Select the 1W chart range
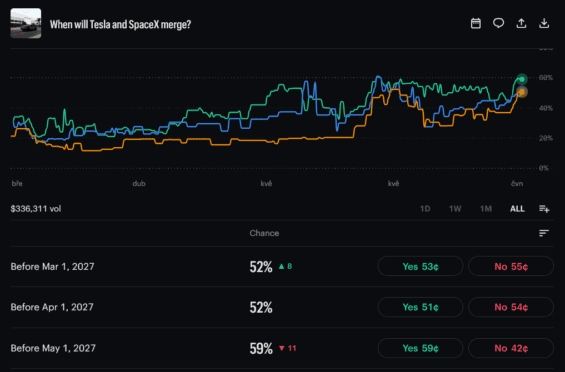The height and width of the screenshot is (372, 565). click(x=455, y=209)
